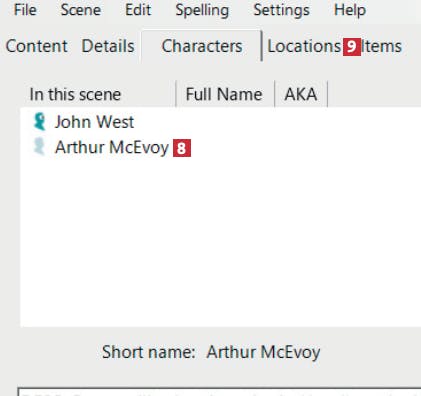Image resolution: width=421 pixels, height=396 pixels.
Task: Click the red 8 badge beside Arthur McEvoy
Action: (182, 148)
